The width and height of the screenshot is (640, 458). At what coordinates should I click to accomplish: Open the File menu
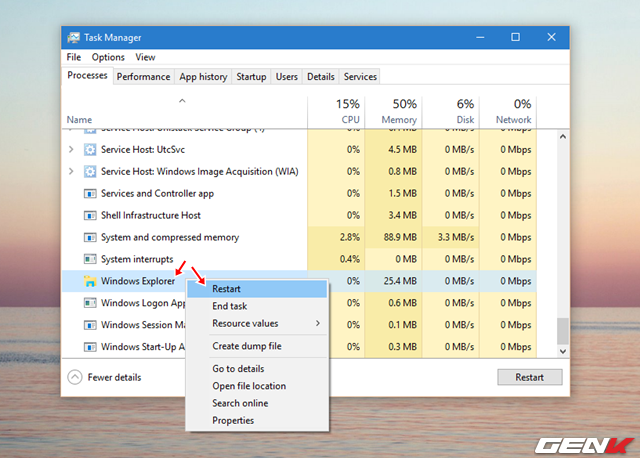[74, 57]
